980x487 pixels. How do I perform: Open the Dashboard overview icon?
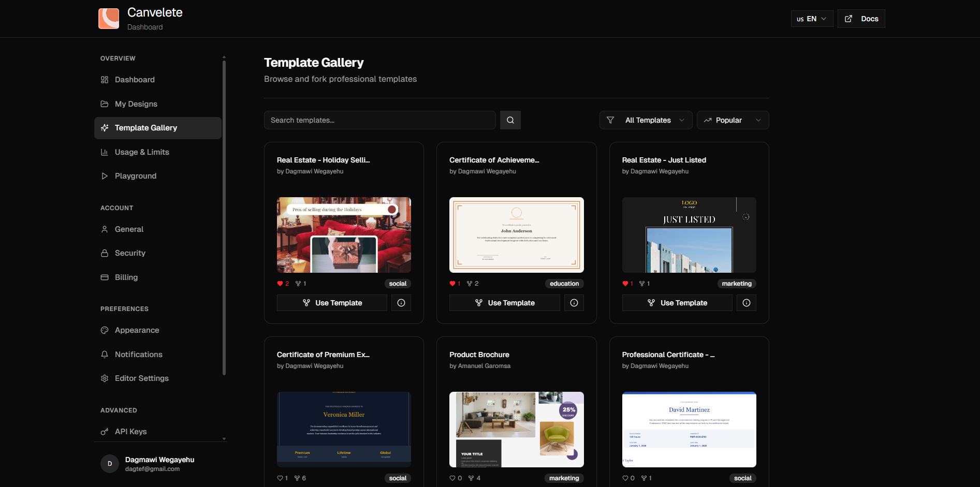click(x=105, y=79)
